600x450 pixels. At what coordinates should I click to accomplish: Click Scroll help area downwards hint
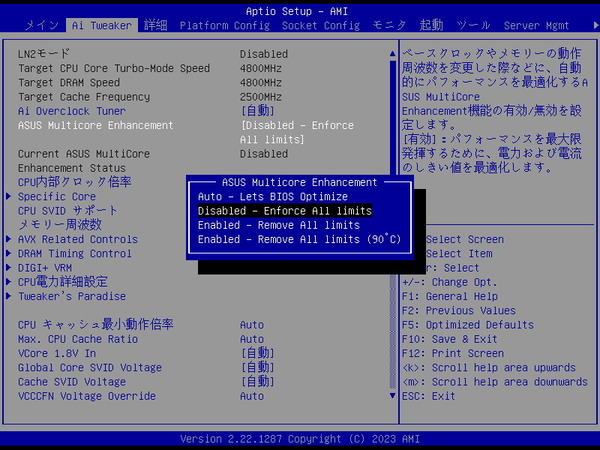pyautogui.click(x=495, y=382)
